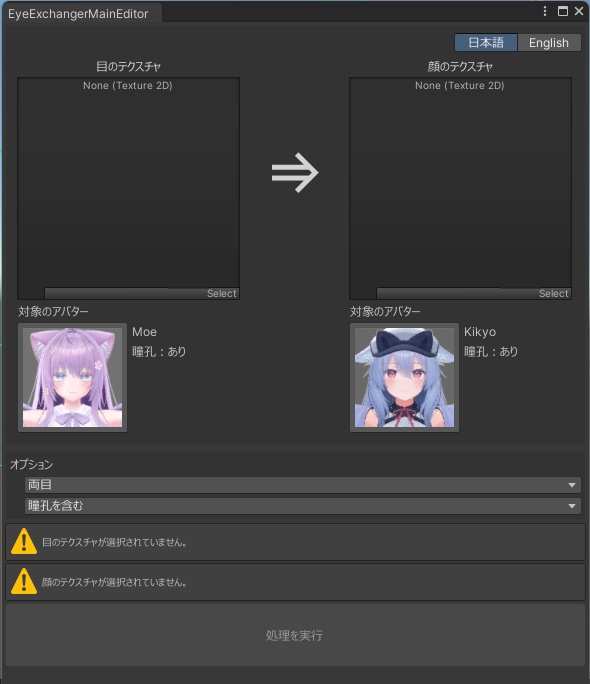The height and width of the screenshot is (684, 590).
Task: Click warning icon for the eye texture message
Action: tap(24, 541)
